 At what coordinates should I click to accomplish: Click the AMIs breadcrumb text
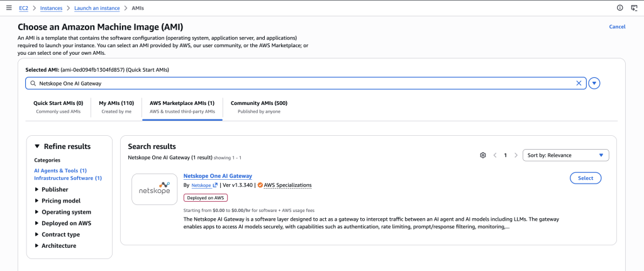coord(138,8)
